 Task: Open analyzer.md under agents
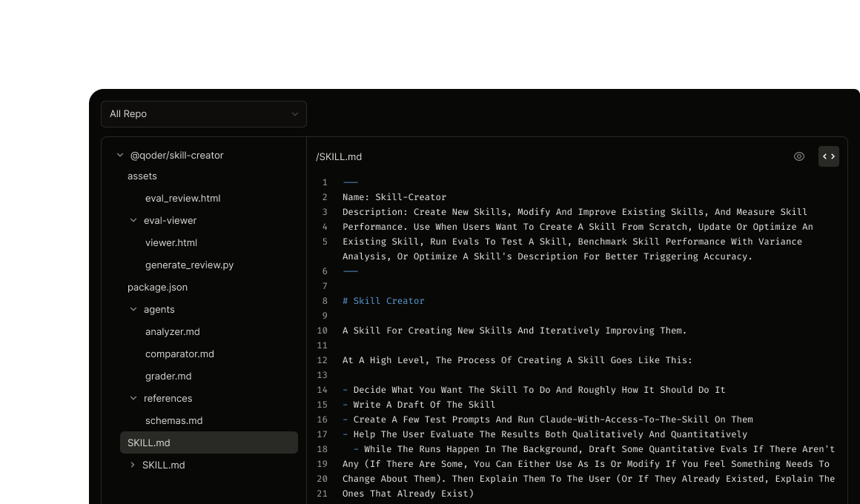[x=172, y=332]
